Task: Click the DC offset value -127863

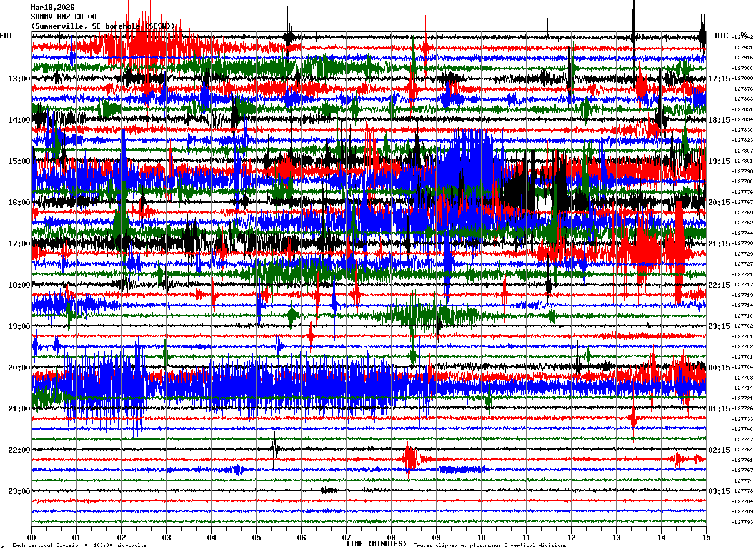Action: [743, 99]
